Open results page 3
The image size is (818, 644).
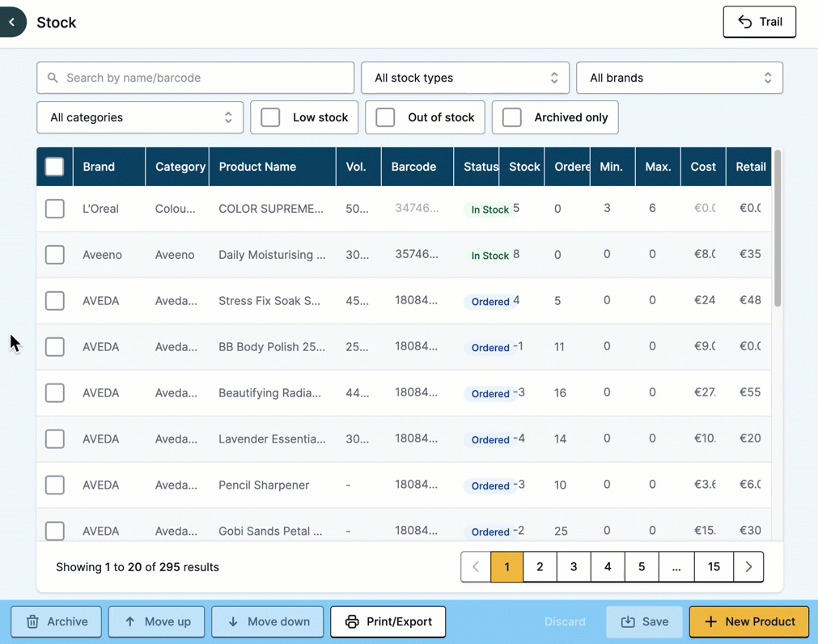574,567
